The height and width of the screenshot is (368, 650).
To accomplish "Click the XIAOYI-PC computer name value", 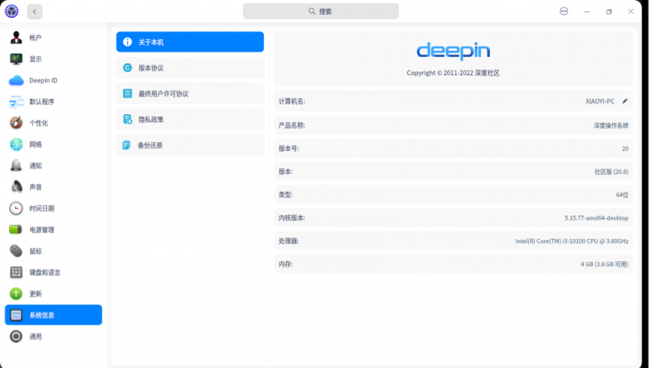I will coord(600,101).
